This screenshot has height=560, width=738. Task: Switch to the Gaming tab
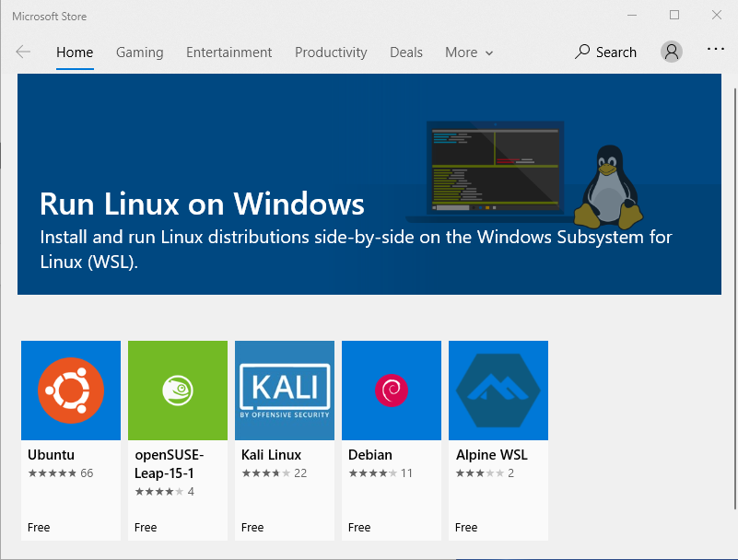click(139, 52)
